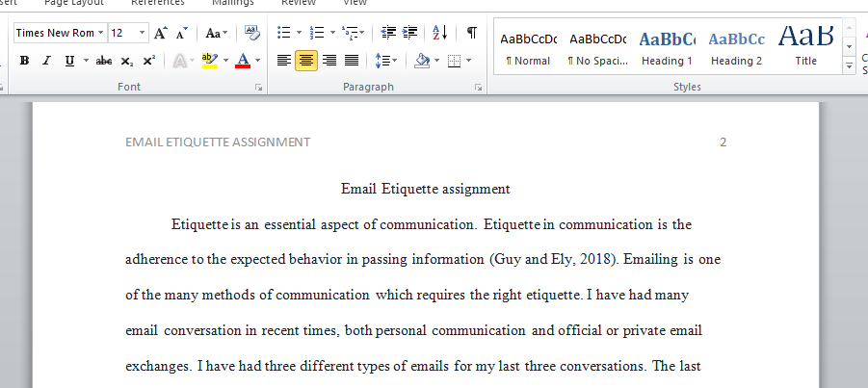This screenshot has height=388, width=868.
Task: Decrease paragraph indent
Action: tap(388, 33)
